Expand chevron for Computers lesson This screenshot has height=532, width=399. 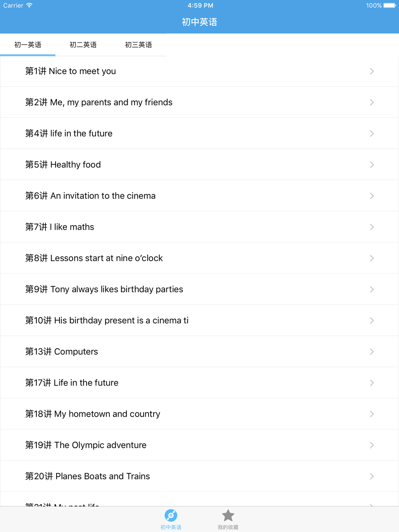(371, 352)
